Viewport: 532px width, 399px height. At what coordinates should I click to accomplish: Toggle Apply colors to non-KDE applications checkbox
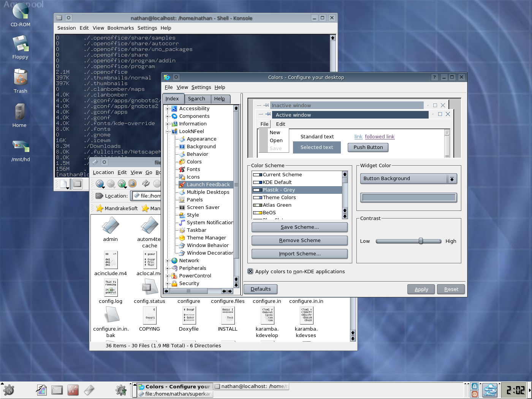click(250, 271)
